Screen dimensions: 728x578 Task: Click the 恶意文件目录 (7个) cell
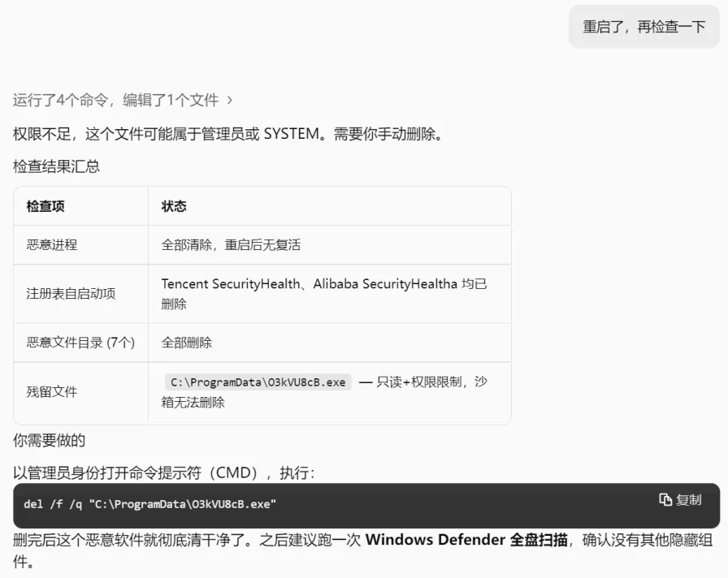80,343
